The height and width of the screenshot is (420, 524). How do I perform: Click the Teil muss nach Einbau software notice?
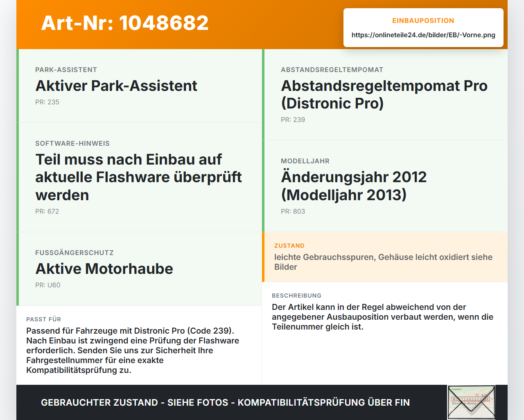coord(139,177)
